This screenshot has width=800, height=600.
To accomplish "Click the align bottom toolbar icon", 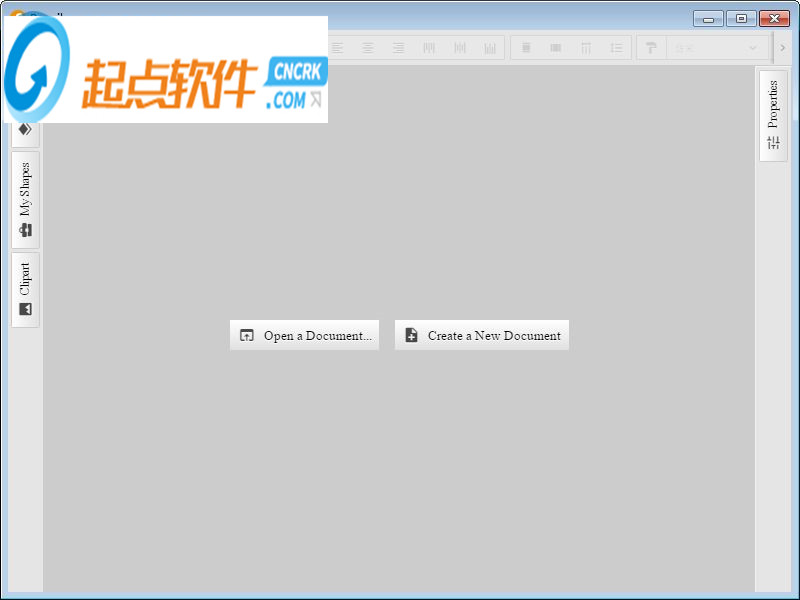I will pyautogui.click(x=490, y=48).
